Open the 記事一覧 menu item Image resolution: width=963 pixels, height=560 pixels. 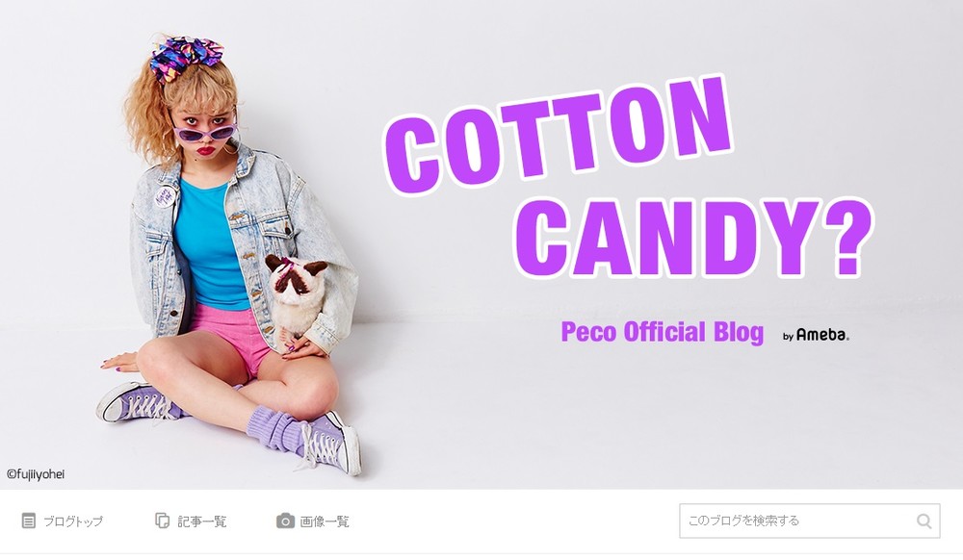point(202,522)
